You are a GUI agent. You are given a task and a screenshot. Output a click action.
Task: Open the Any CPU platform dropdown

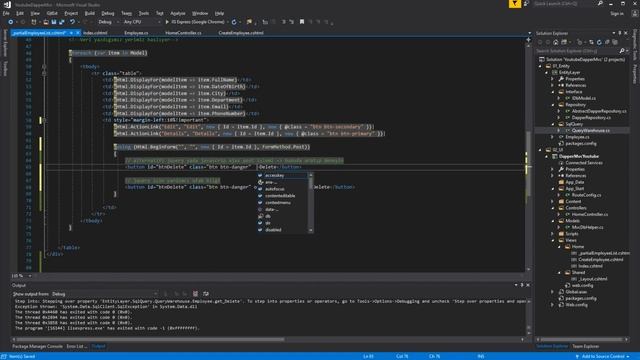pos(142,22)
